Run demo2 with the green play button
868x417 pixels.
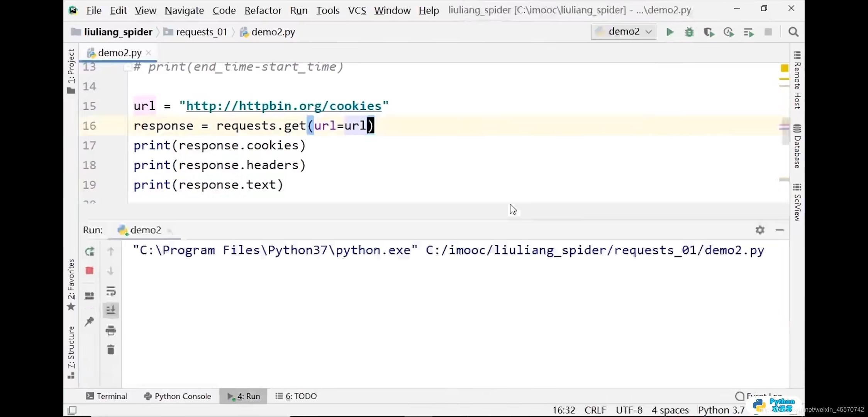[x=670, y=32]
